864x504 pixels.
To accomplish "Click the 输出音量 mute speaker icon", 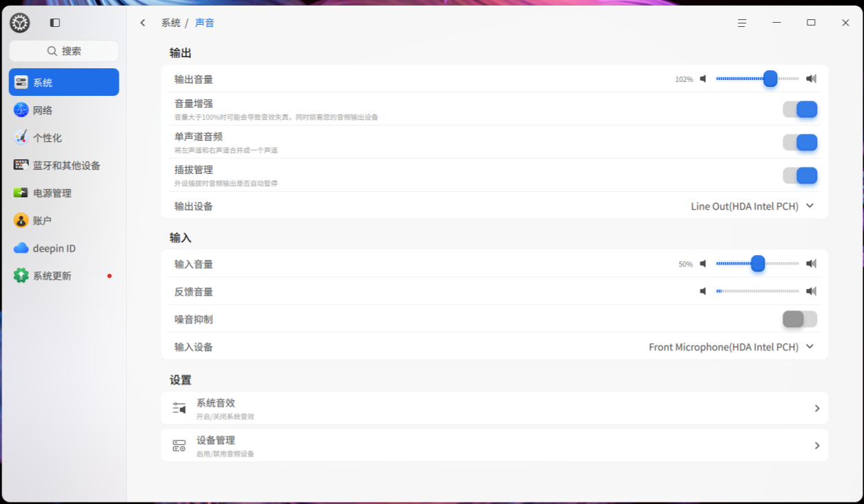I will pos(703,79).
